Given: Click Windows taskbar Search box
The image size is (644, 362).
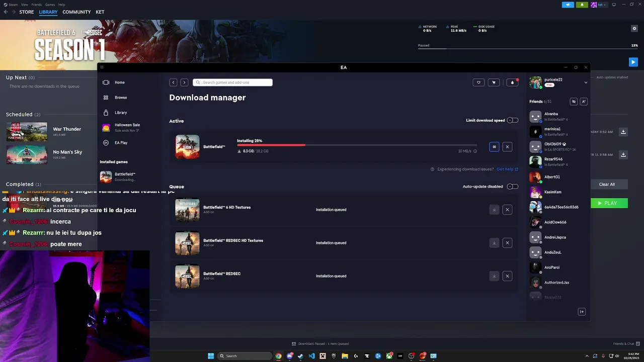Looking at the screenshot, I should (x=245, y=356).
